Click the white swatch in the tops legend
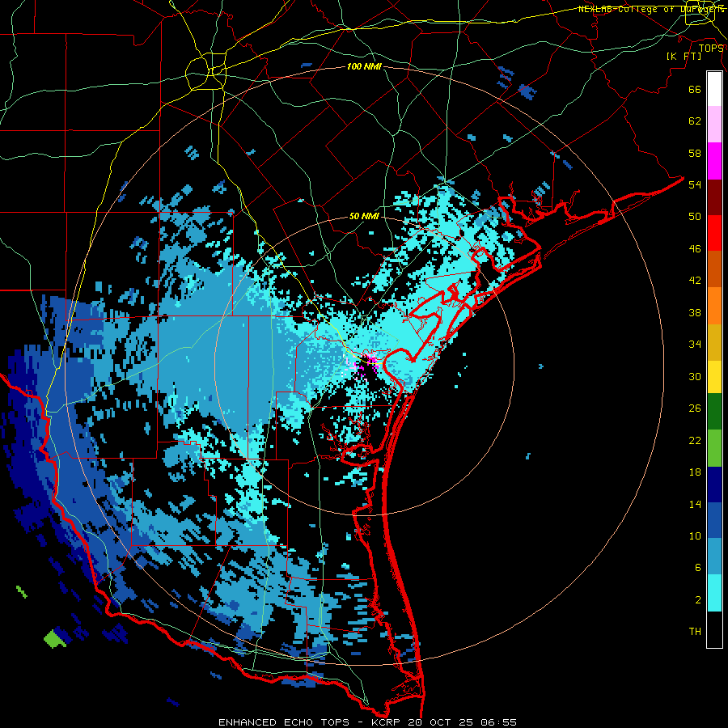Viewport: 728px width, 728px height. pos(714,89)
